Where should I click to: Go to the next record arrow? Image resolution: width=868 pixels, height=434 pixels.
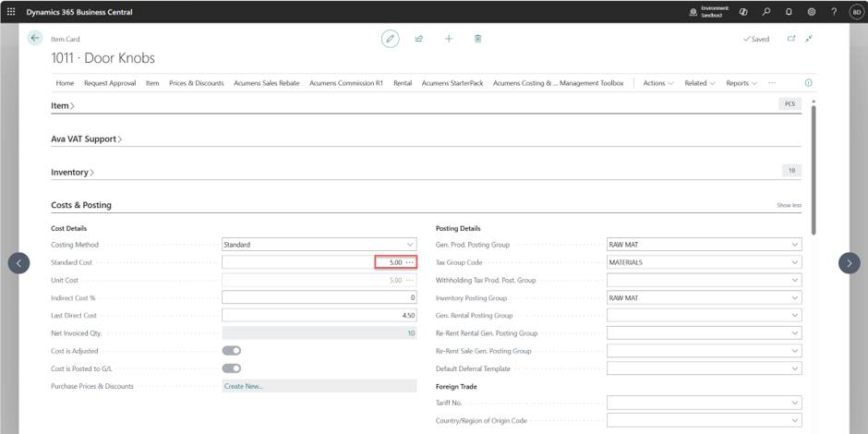pos(850,263)
